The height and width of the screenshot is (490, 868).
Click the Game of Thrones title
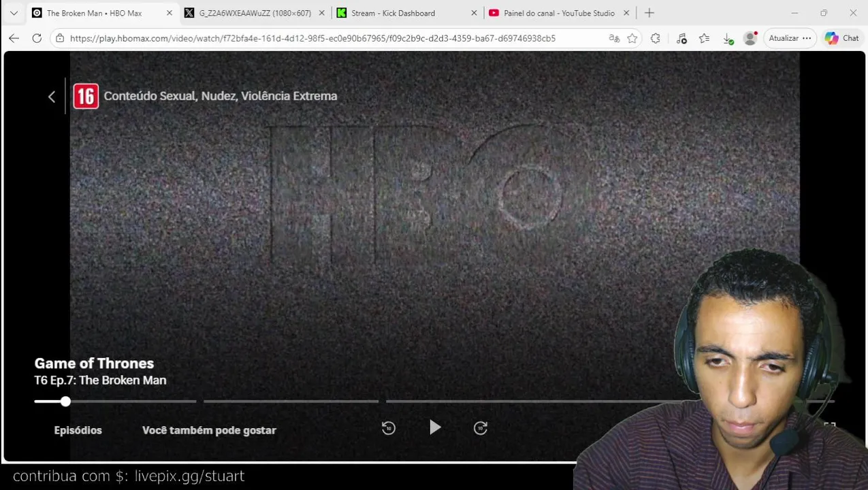point(94,363)
